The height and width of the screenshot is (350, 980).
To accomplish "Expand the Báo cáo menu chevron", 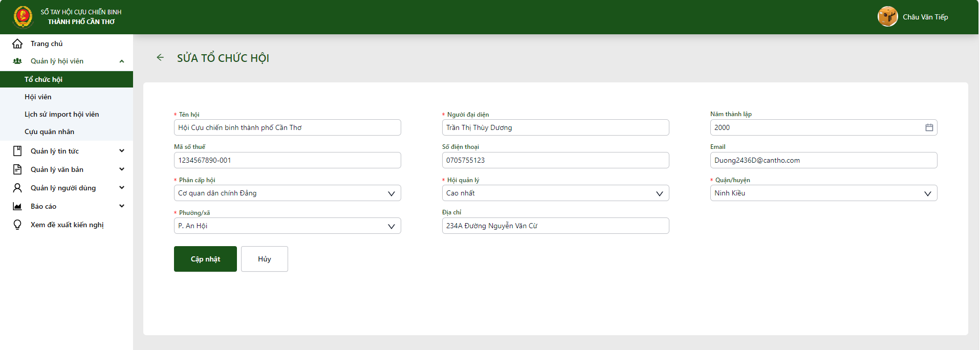I will (122, 206).
